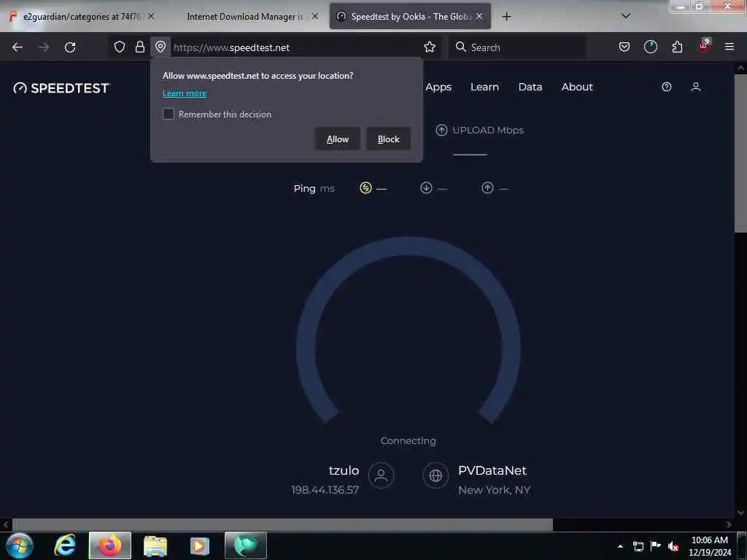Block location access for speedtest.net
Screen dimensions: 747x560
[x=388, y=139]
